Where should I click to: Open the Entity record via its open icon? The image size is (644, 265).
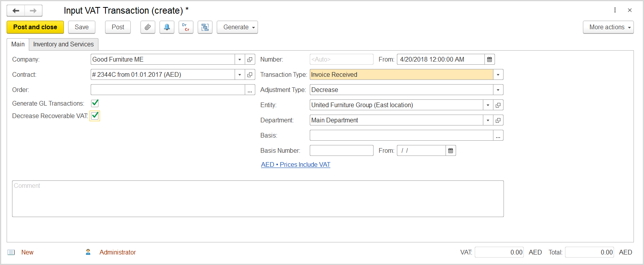tap(498, 105)
